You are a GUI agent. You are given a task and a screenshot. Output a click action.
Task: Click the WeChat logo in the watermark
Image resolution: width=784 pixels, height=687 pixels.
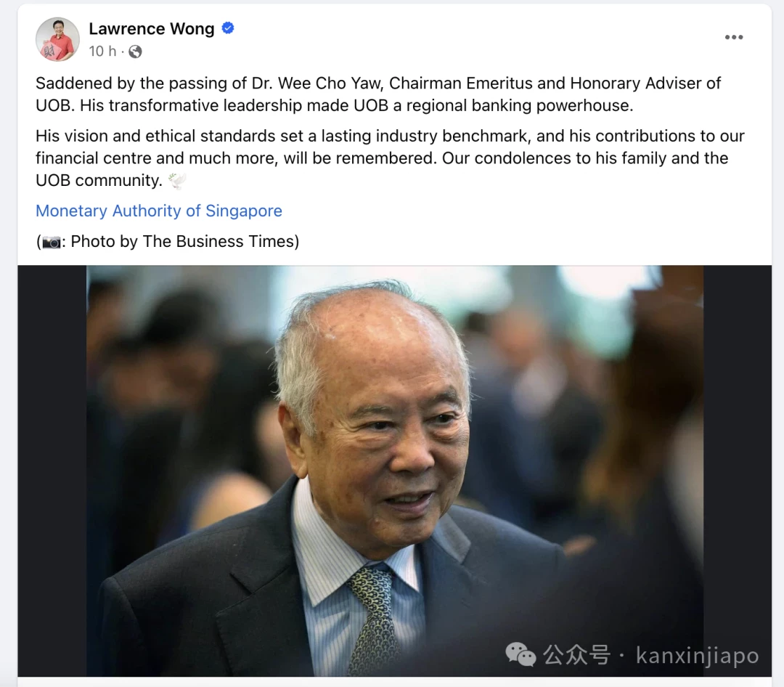pos(520,655)
